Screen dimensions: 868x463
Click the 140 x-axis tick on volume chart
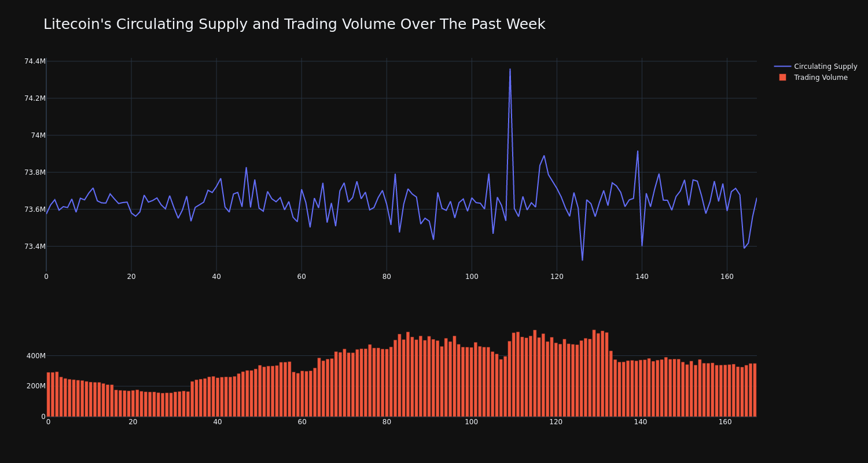pyautogui.click(x=641, y=422)
